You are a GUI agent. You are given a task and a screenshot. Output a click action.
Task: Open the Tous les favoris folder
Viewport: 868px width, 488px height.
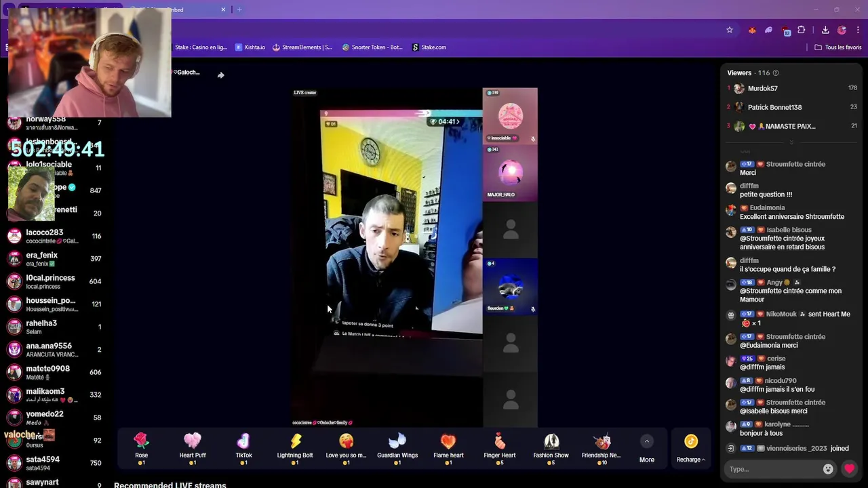tap(838, 47)
